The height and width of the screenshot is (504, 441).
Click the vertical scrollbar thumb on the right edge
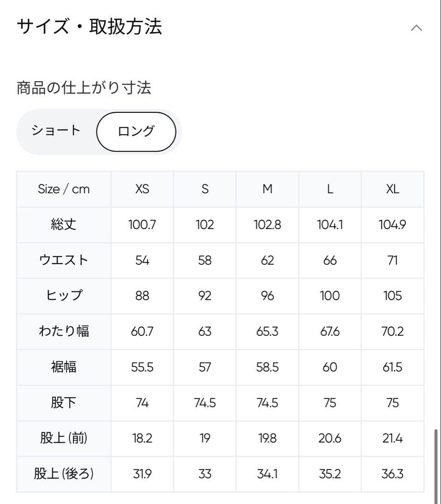[436, 466]
